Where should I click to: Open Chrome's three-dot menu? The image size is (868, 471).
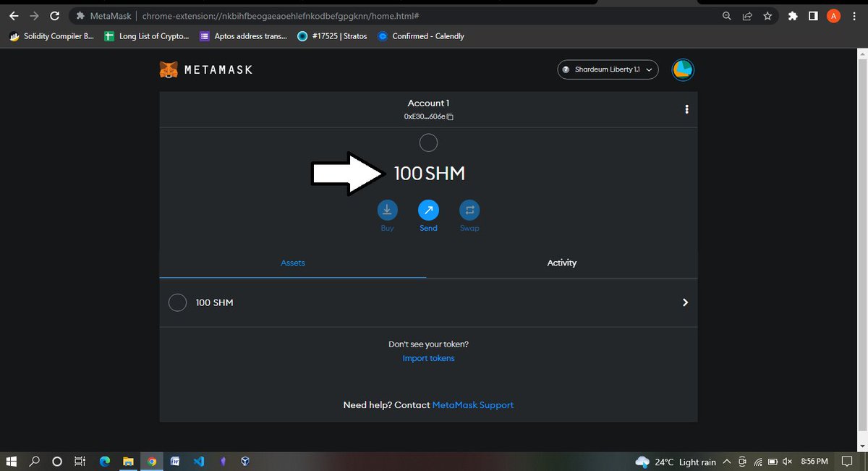[855, 15]
